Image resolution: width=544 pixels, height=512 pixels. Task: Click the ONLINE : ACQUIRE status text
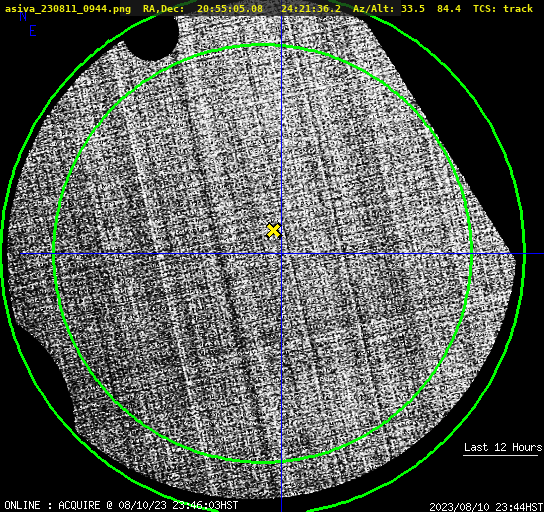(x=52, y=505)
